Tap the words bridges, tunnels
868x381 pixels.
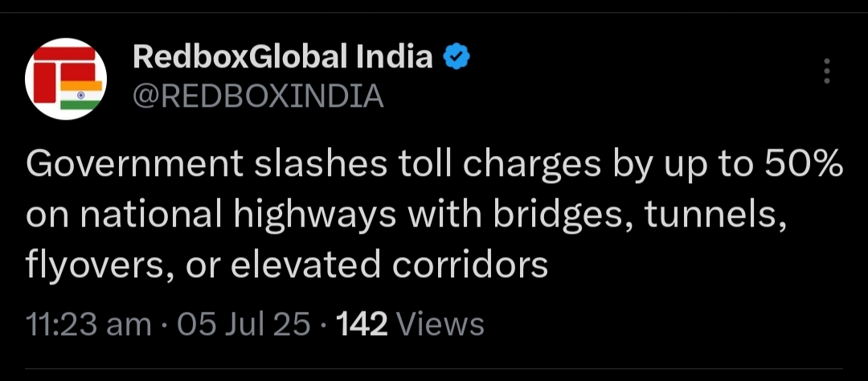point(640,216)
